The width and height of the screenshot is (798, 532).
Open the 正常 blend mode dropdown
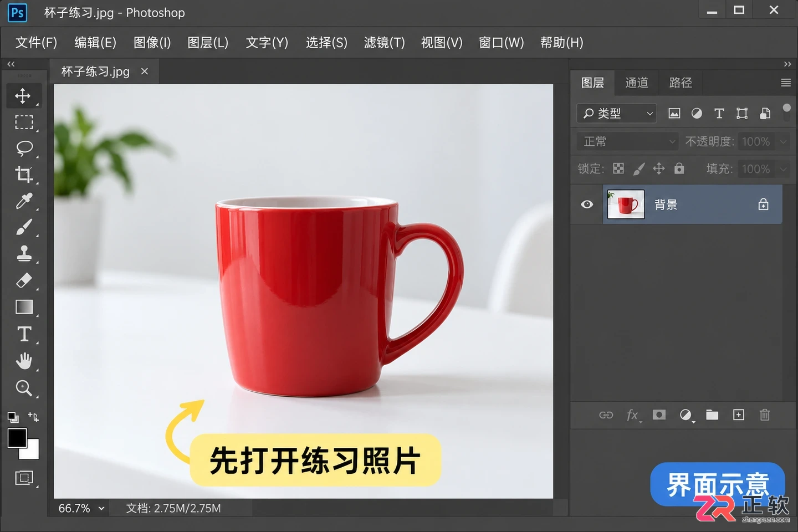point(628,142)
